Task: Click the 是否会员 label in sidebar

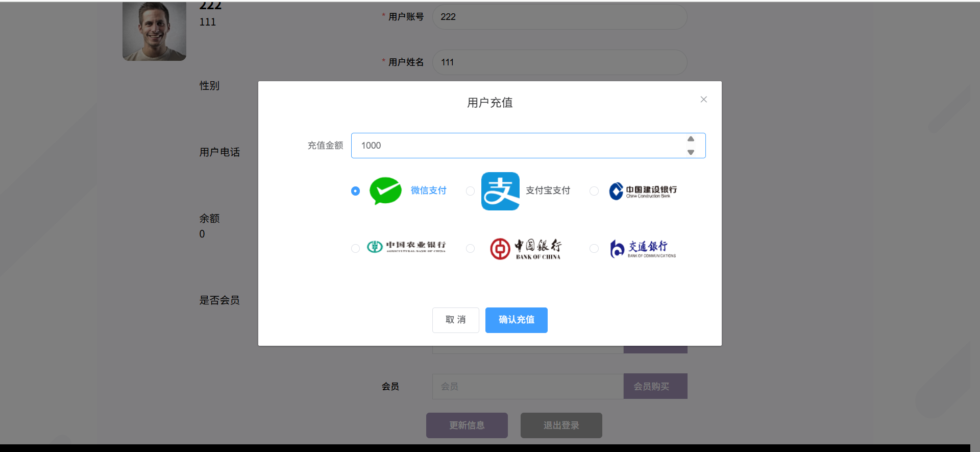Action: (x=219, y=300)
